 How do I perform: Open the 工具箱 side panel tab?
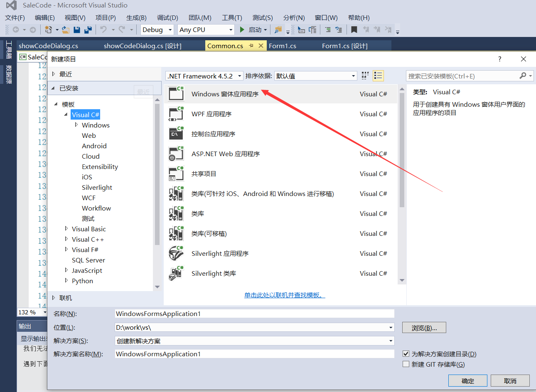click(9, 50)
